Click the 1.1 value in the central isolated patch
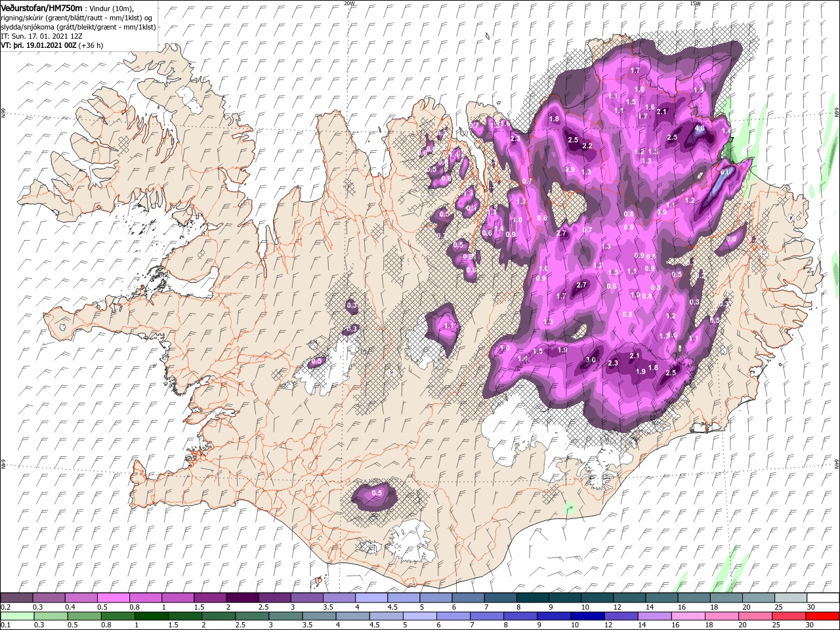The image size is (840, 630). click(450, 325)
